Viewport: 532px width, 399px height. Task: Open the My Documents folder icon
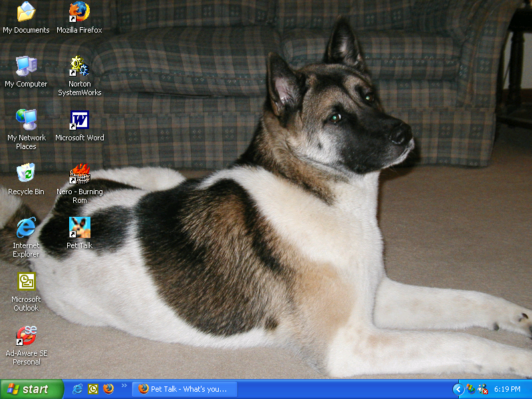point(26,13)
